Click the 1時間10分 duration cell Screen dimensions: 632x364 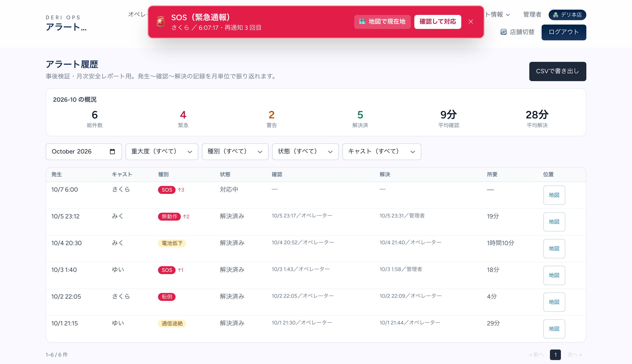click(x=500, y=243)
